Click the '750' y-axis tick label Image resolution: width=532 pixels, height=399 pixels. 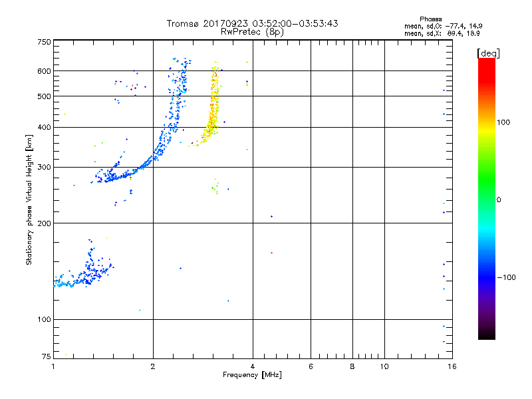(x=44, y=42)
